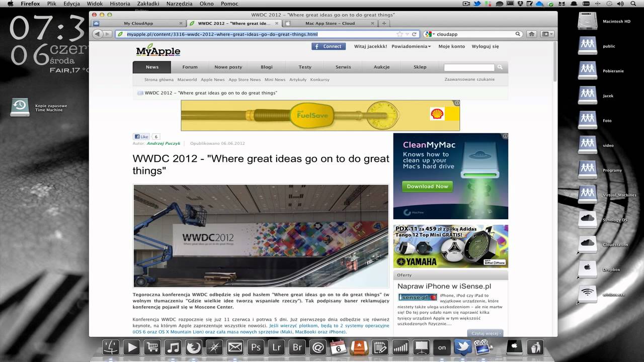Image resolution: width=644 pixels, height=362 pixels.
Task: Open the Macintosh HD desktop icon
Action: point(587,21)
